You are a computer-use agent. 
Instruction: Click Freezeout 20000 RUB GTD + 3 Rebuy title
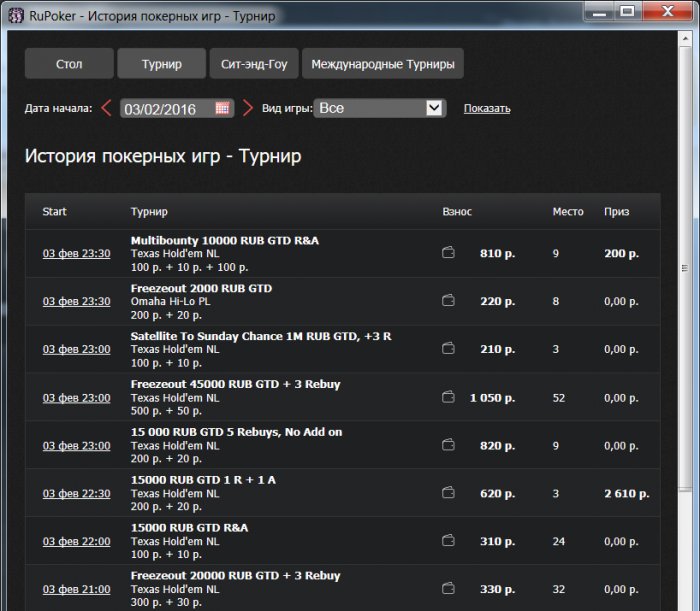(x=236, y=576)
